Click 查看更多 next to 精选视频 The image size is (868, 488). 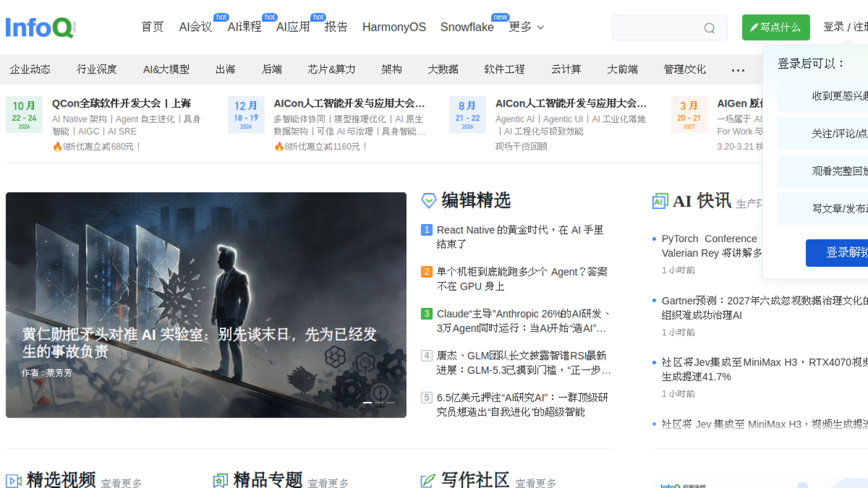[x=121, y=483]
